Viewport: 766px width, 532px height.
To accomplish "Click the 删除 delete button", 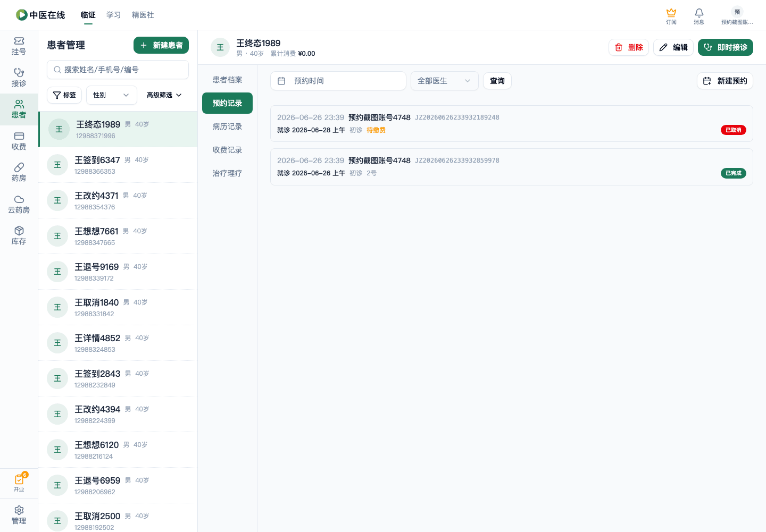I will [x=629, y=47].
